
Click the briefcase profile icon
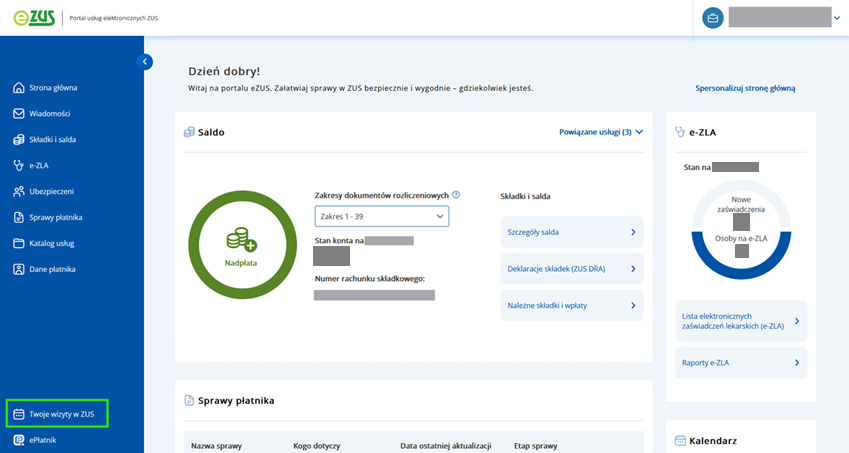pyautogui.click(x=712, y=18)
